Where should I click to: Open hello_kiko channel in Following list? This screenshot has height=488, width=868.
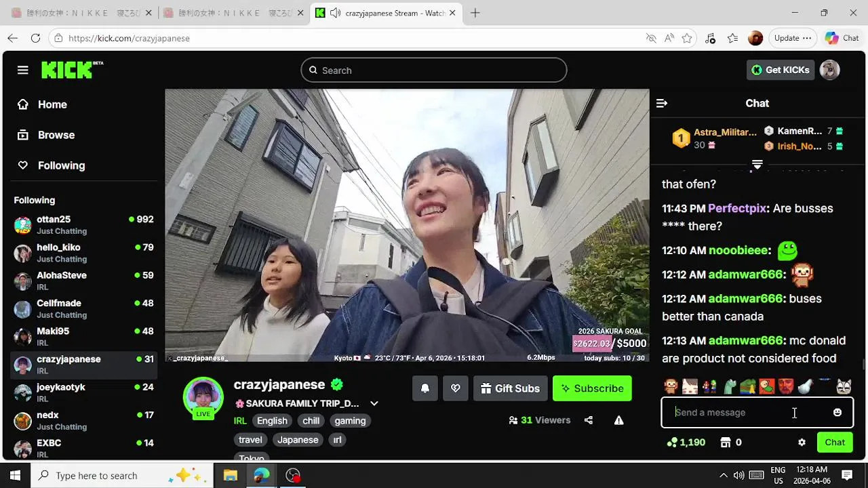pyautogui.click(x=84, y=253)
